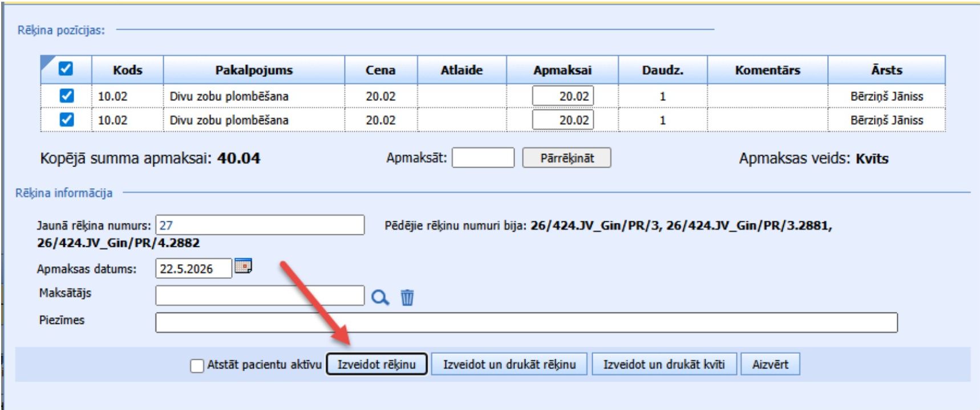This screenshot has height=410, width=980.
Task: Click the total sum 40.04 value
Action: tap(239, 158)
